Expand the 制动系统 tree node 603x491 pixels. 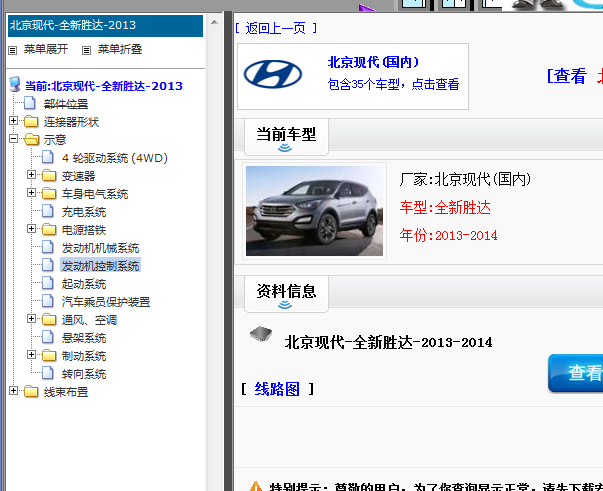32,355
